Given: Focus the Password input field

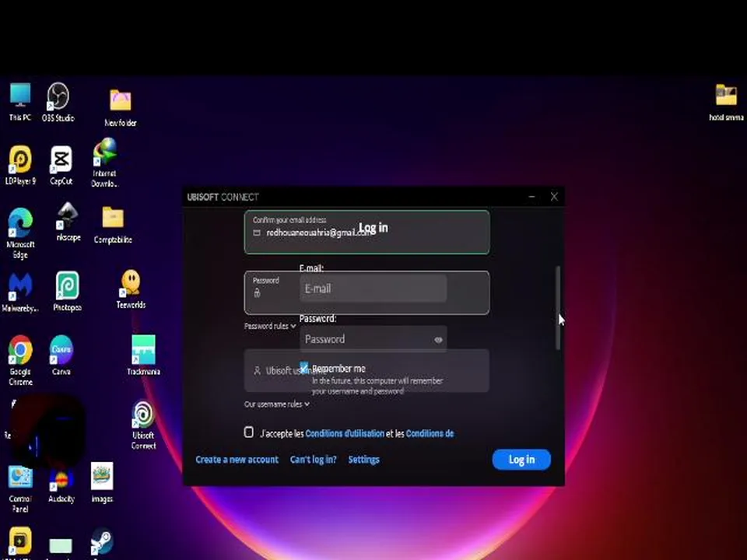Looking at the screenshot, I should 373,339.
